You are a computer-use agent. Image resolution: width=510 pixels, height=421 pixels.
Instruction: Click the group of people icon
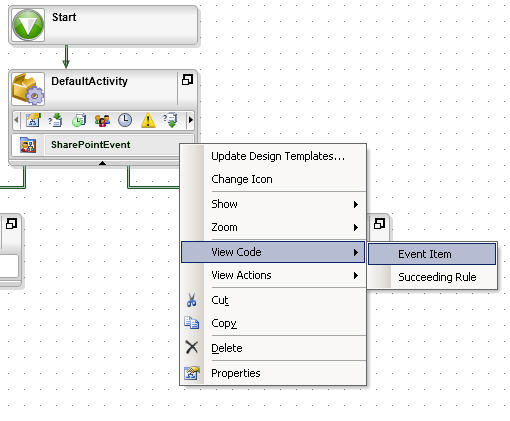pos(102,120)
